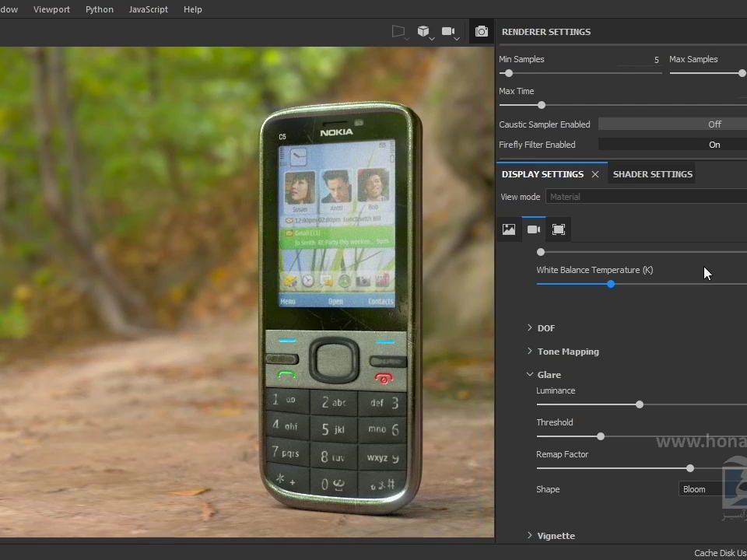Switch to the Shader Settings tab
Image resolution: width=747 pixels, height=560 pixels.
[x=653, y=174]
